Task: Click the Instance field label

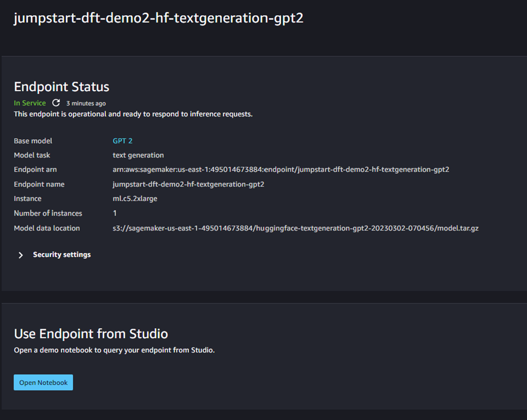Action: [28, 199]
